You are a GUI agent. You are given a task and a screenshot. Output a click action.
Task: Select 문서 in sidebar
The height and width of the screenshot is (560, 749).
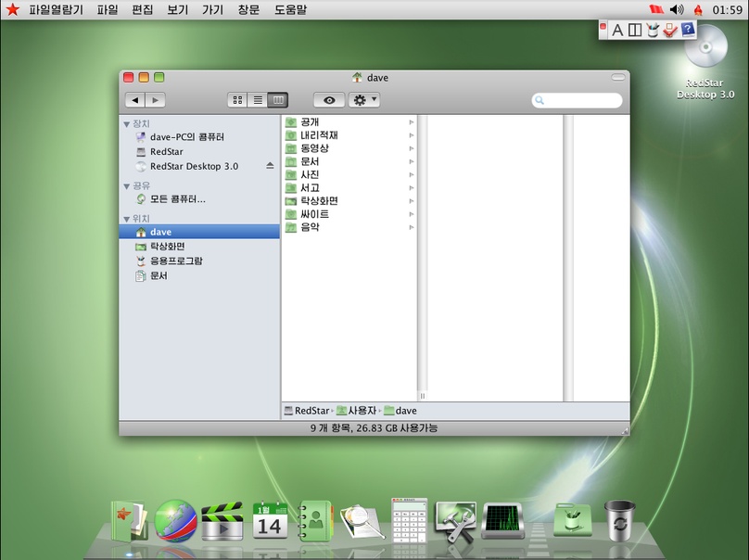199,275
